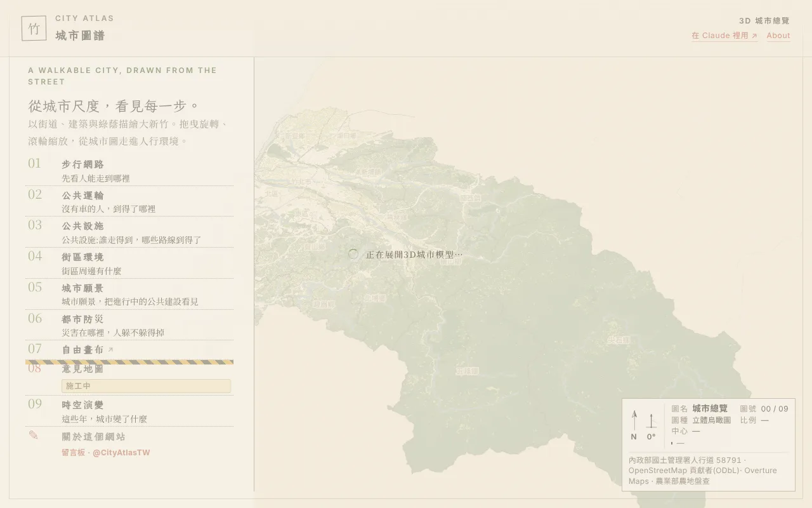Select chapter 02 公共運輸

click(x=129, y=201)
